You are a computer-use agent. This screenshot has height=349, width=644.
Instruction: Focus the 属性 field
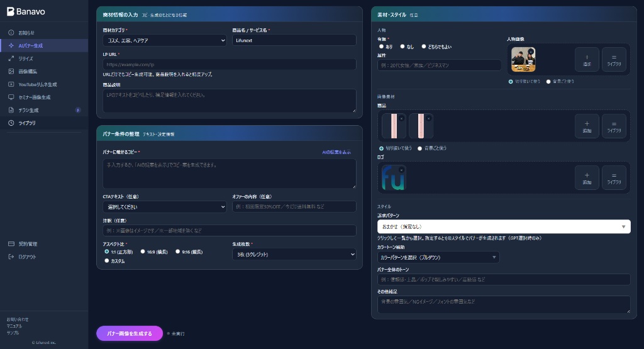tap(439, 65)
